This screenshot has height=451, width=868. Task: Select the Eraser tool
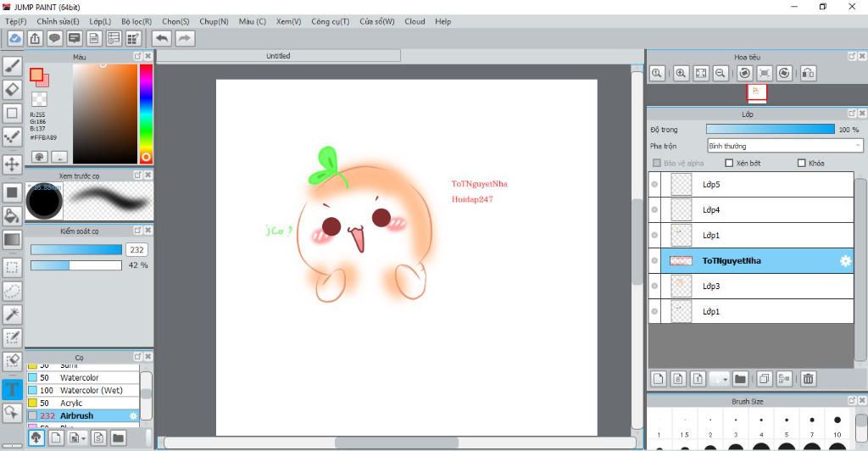[x=12, y=90]
